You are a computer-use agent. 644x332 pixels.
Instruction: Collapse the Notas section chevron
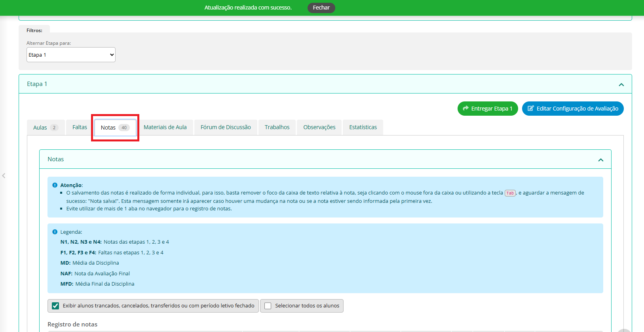click(x=600, y=160)
